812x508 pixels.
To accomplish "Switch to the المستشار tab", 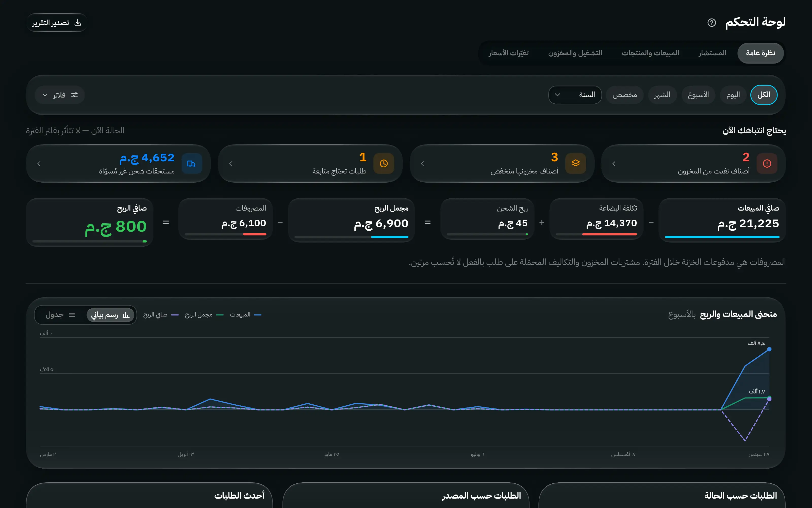I will (x=712, y=53).
